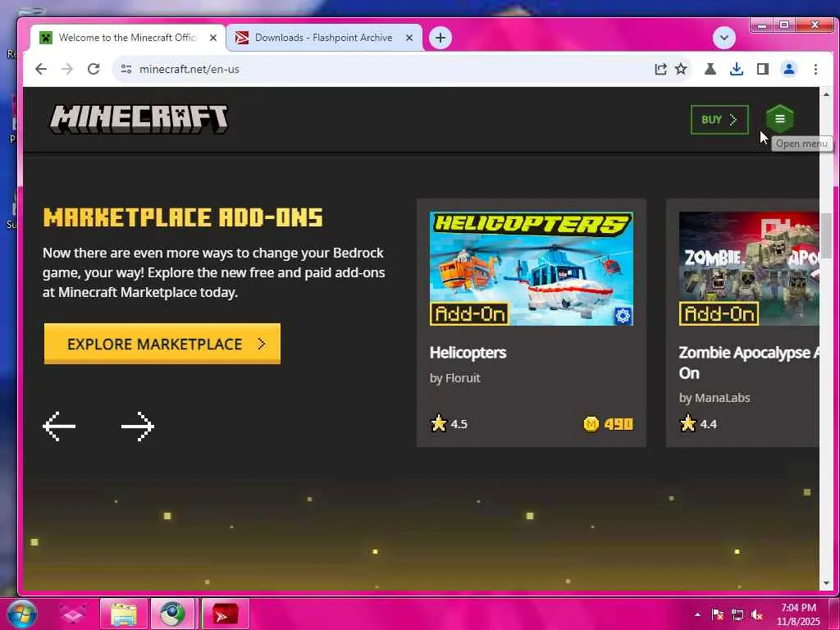Click the Marketplace Add-Ons heading
Screen dimensions: 840x630
183,217
